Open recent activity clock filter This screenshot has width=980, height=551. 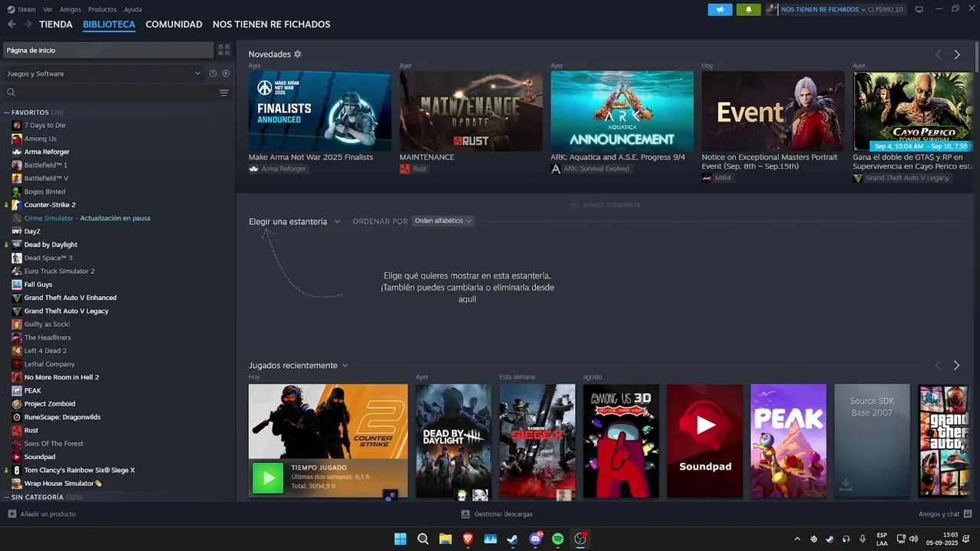[213, 73]
